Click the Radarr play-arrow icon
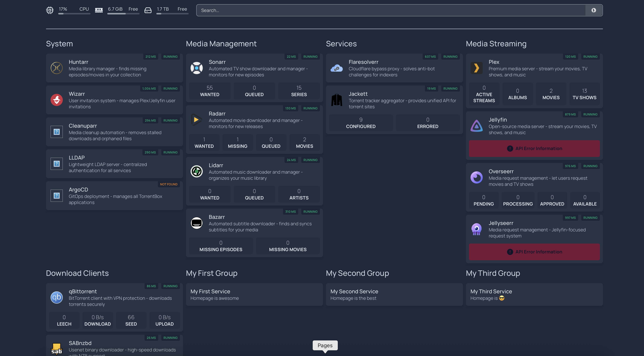 [197, 119]
